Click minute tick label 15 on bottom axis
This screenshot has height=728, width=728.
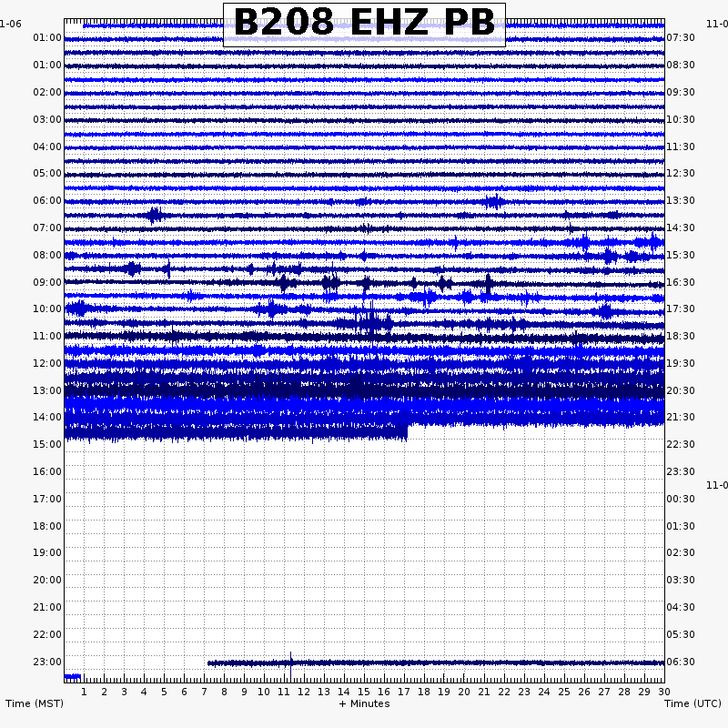pyautogui.click(x=364, y=692)
